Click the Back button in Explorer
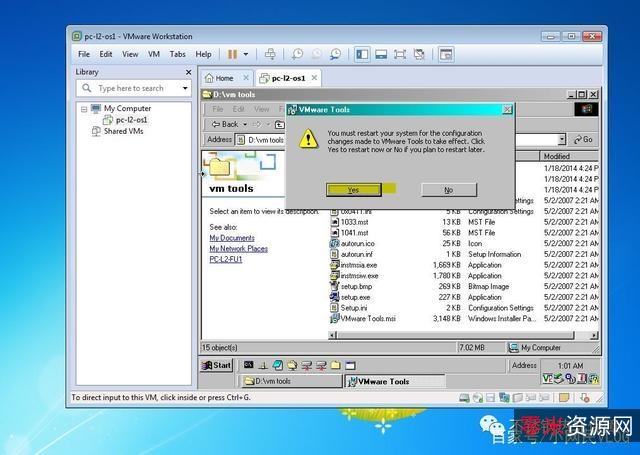This screenshot has width=640, height=455. (225, 124)
